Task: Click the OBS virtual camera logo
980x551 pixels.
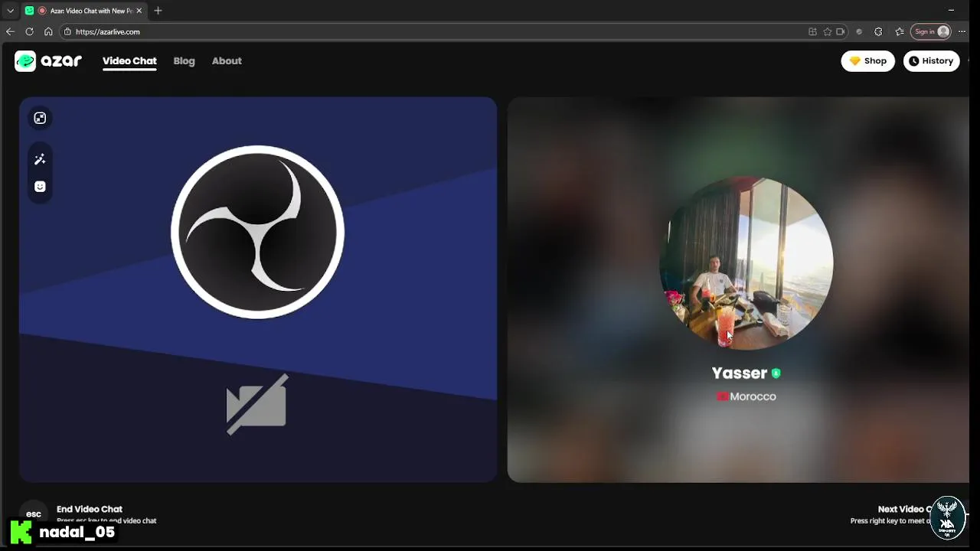Action: 257,232
